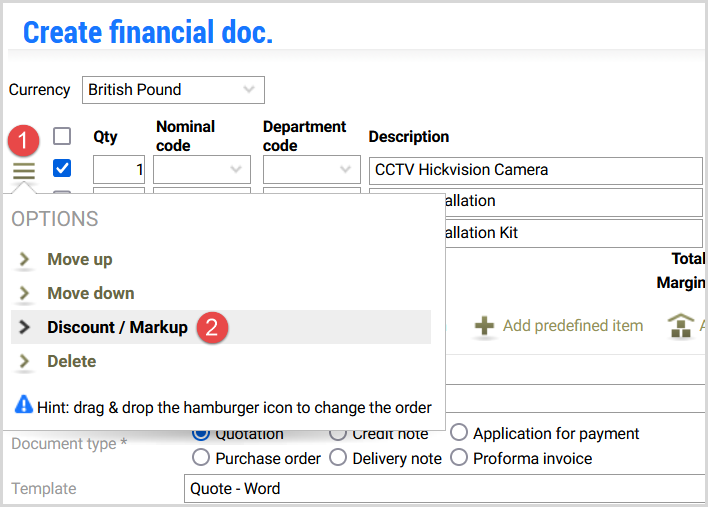
Task: Click the arrow icon beside Move down
Action: coord(25,294)
